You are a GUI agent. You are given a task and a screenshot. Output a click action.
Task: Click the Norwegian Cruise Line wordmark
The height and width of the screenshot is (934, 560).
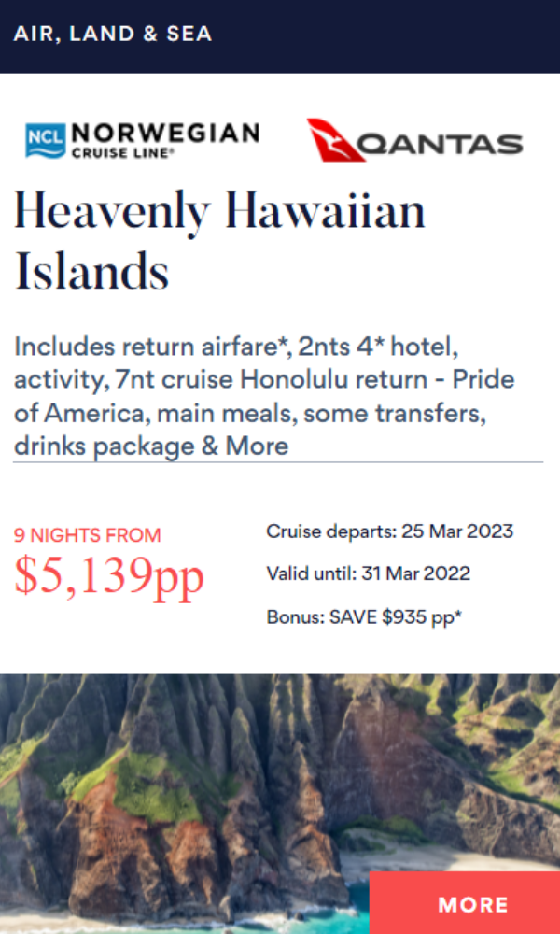(165, 140)
